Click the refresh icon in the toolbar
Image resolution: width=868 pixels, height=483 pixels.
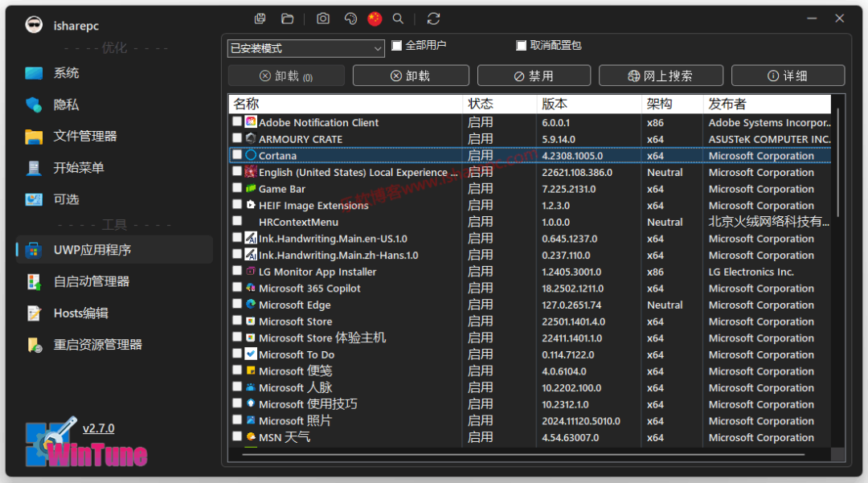click(x=433, y=18)
